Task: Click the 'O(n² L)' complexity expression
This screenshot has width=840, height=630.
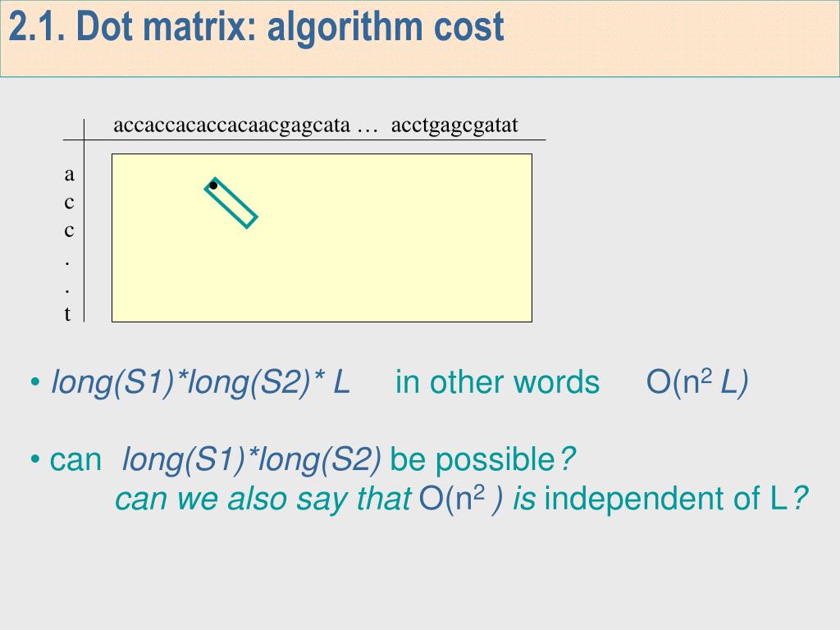Action: [x=697, y=382]
